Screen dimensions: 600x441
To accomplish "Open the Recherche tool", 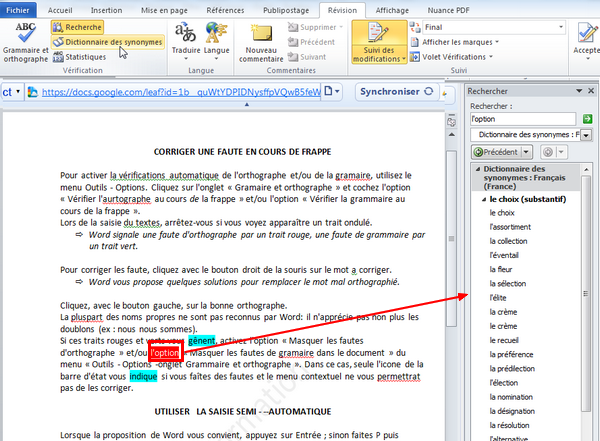I will pos(77,27).
